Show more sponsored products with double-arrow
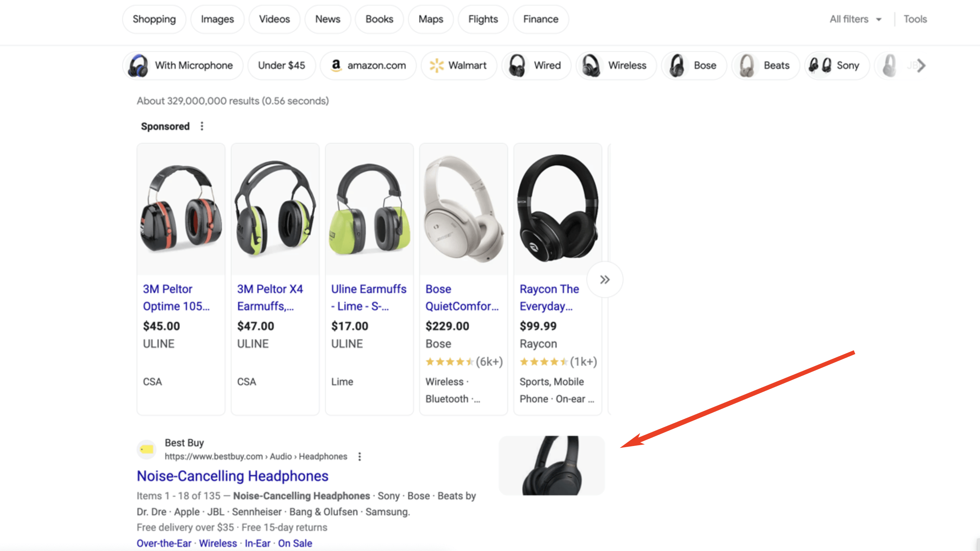Screen dimensions: 980x551 (605, 279)
